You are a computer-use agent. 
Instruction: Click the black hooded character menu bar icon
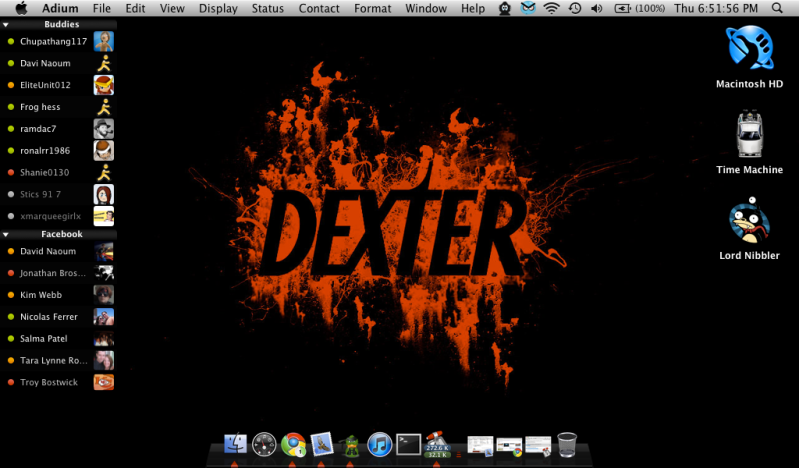pos(504,8)
